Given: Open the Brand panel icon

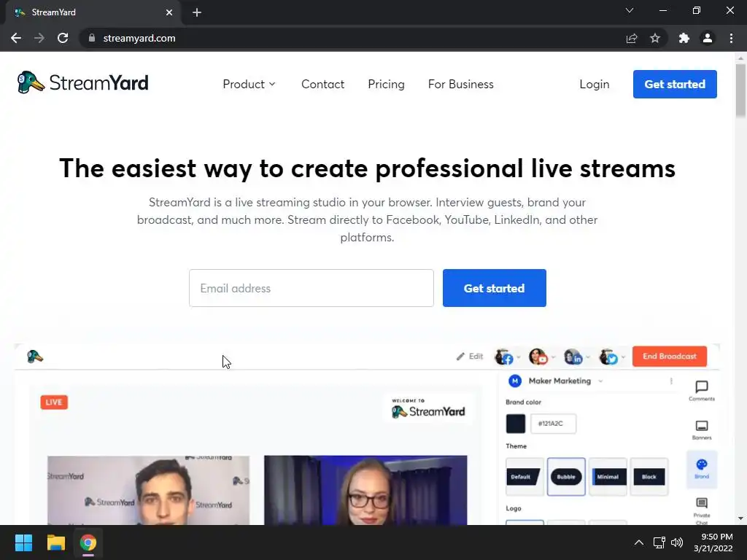Looking at the screenshot, I should (702, 469).
